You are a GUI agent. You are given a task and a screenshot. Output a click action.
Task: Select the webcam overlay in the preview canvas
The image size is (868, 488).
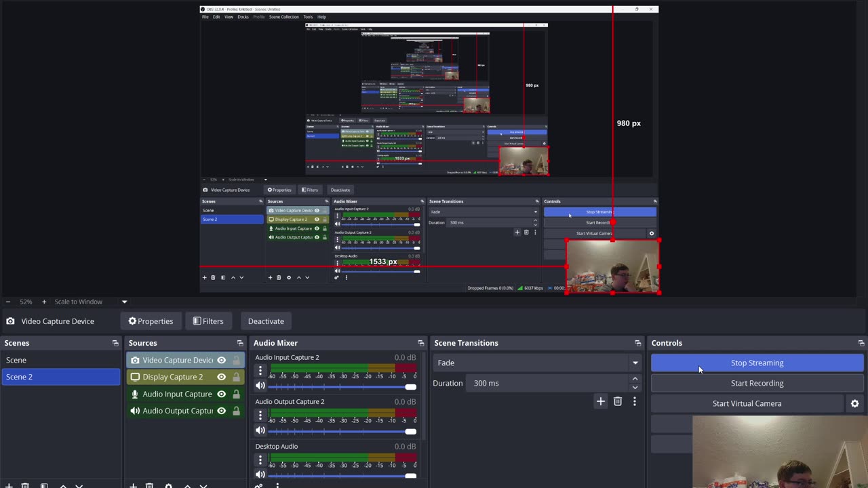coord(613,266)
